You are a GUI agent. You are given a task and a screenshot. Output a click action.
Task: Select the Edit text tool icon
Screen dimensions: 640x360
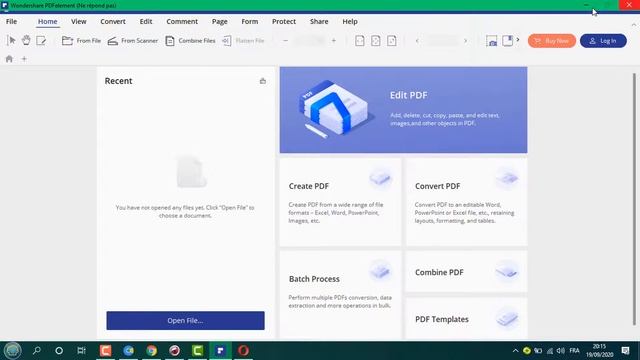tap(41, 40)
